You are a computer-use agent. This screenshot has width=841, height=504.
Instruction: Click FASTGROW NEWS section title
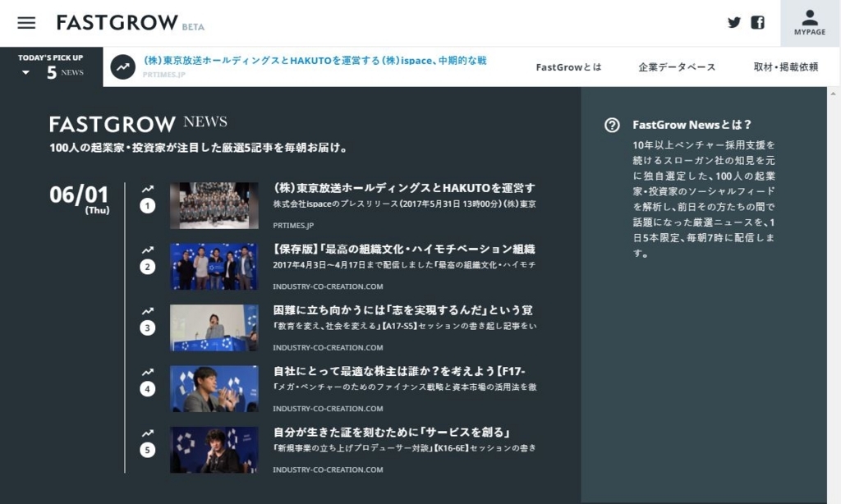pyautogui.click(x=138, y=124)
